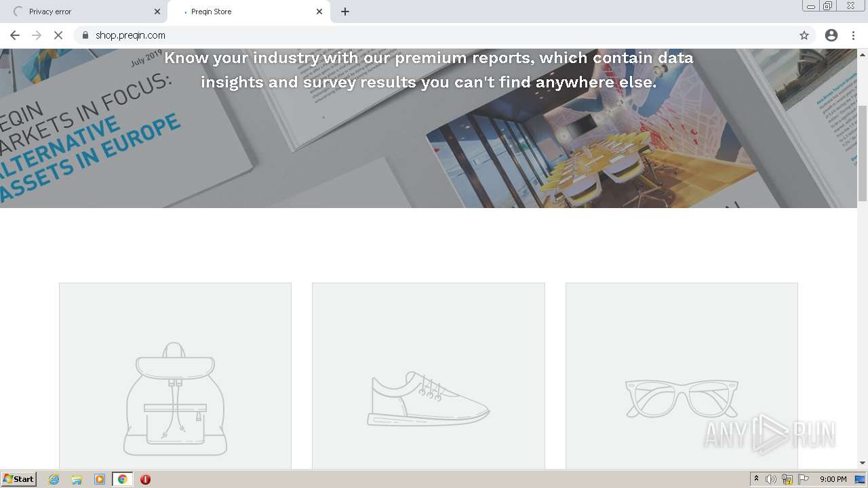Open the volume speaker tray icon
Screen dimensions: 868x488
[x=770, y=479]
